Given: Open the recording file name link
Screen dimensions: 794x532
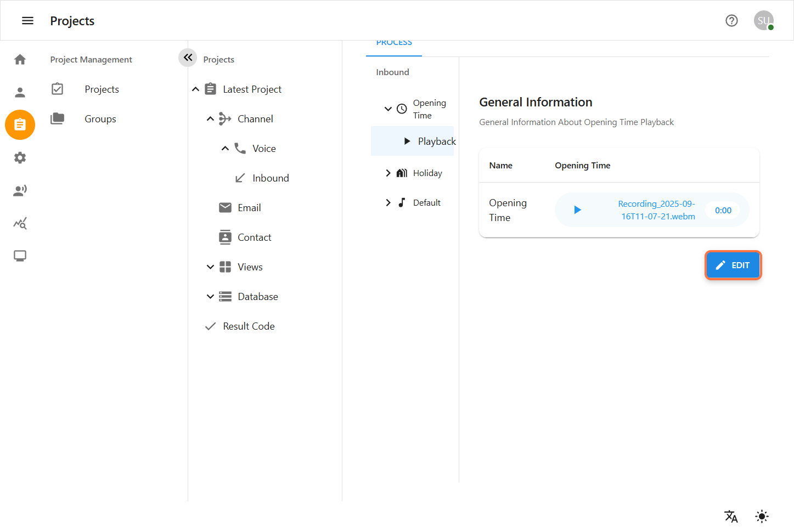Looking at the screenshot, I should (x=657, y=210).
